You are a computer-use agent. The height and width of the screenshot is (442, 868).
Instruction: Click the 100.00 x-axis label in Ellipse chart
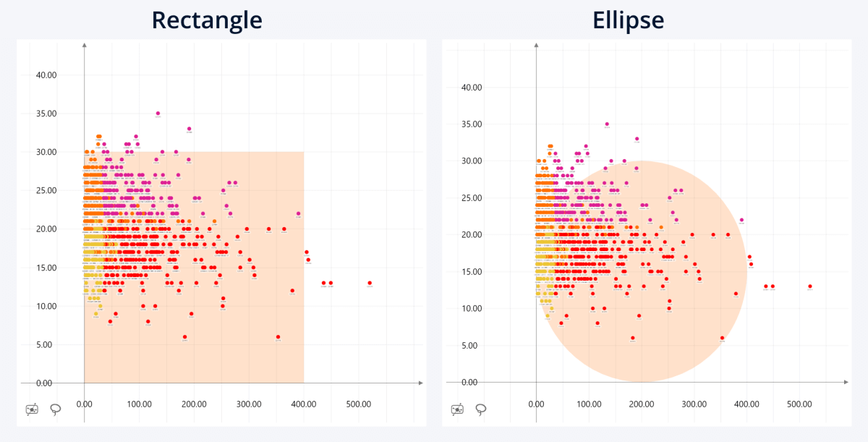coord(589,404)
